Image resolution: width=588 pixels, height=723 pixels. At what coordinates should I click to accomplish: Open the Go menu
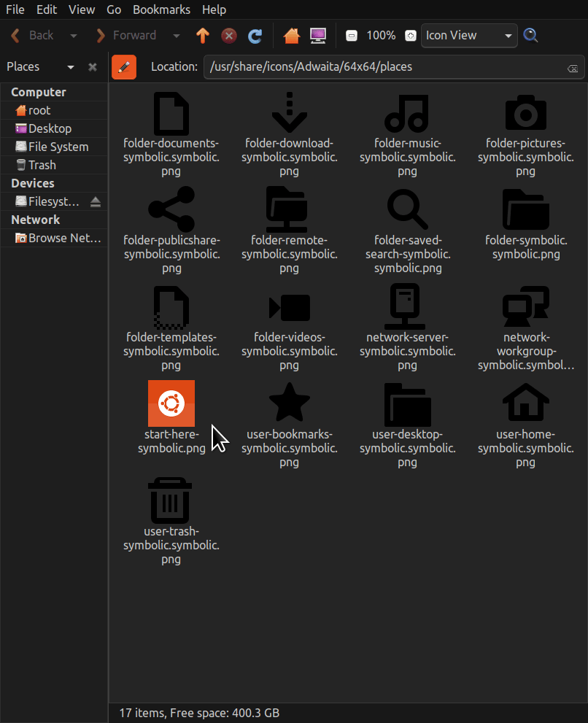pyautogui.click(x=114, y=9)
